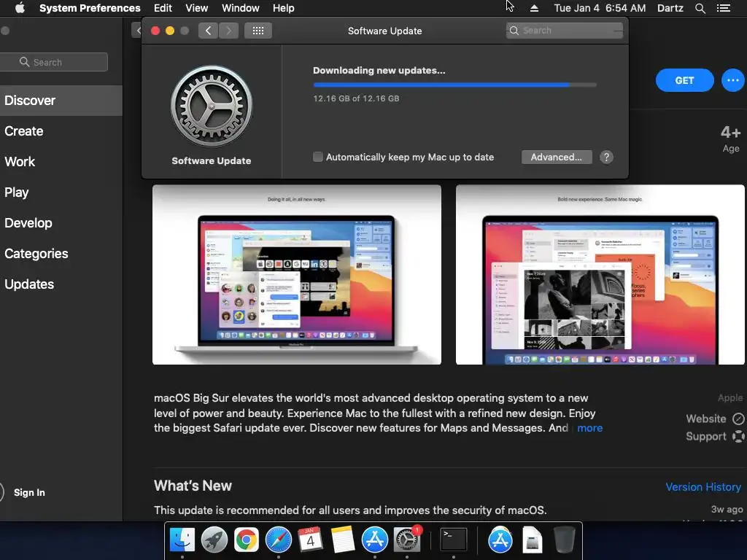The image size is (747, 560).
Task: Select Discover in App Store sidebar
Action: click(x=61, y=101)
